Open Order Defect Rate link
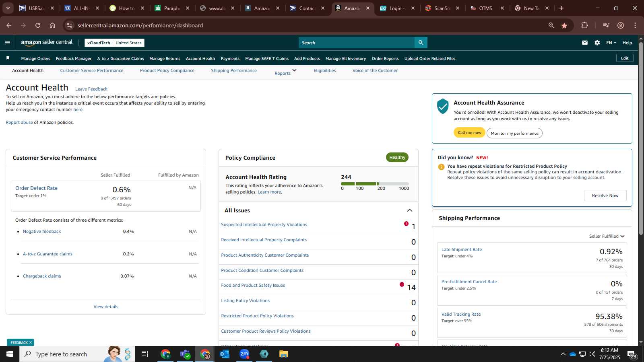The image size is (644, 362). [x=36, y=188]
